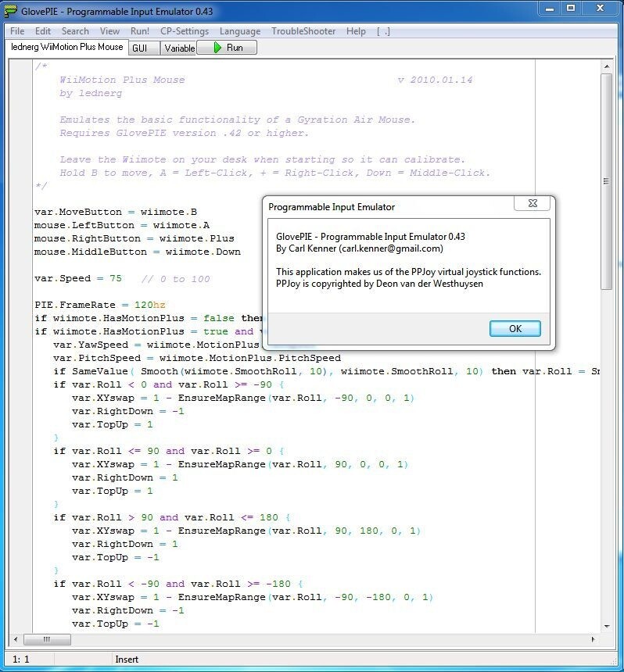624x672 pixels.
Task: Click the GlovePIE app icon in title bar
Action: 10,11
